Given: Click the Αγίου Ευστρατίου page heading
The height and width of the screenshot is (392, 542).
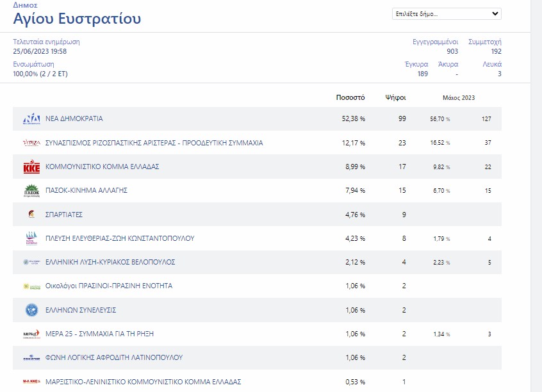Looking at the screenshot, I should [77, 19].
